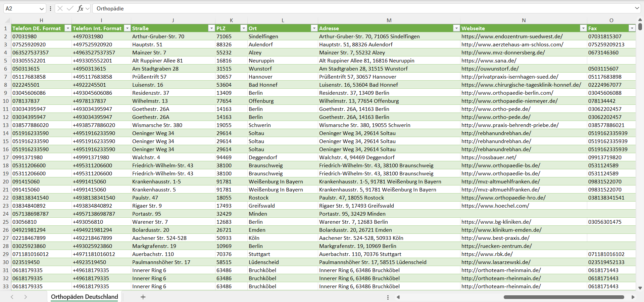Select Ort cell Bad Honnef
644x302 pixels.
point(283,85)
